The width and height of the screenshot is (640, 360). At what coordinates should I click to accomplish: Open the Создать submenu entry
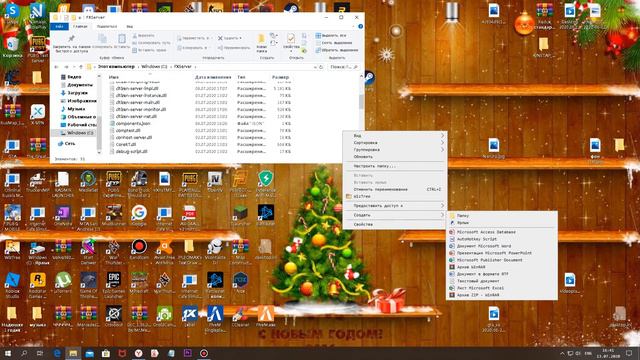(394, 215)
